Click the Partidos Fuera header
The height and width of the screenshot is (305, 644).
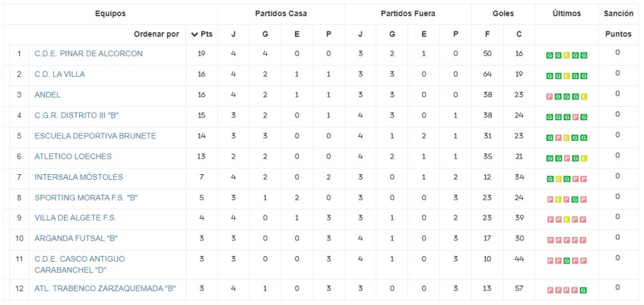(408, 13)
